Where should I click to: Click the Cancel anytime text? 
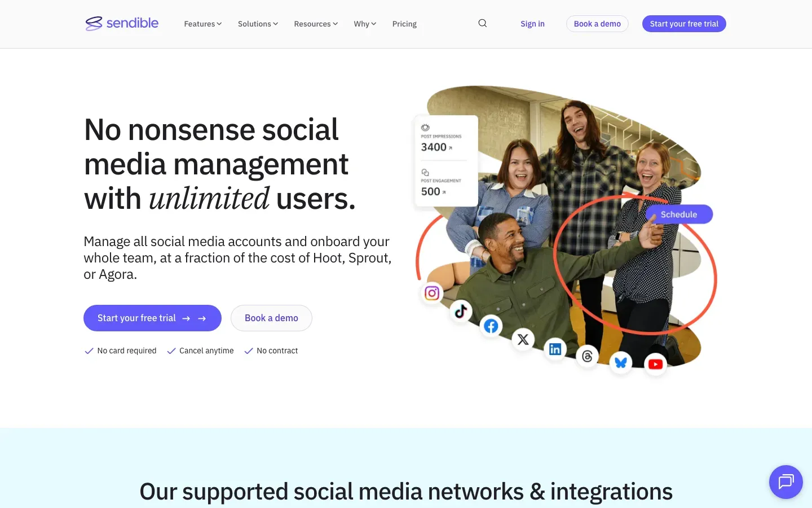point(206,351)
